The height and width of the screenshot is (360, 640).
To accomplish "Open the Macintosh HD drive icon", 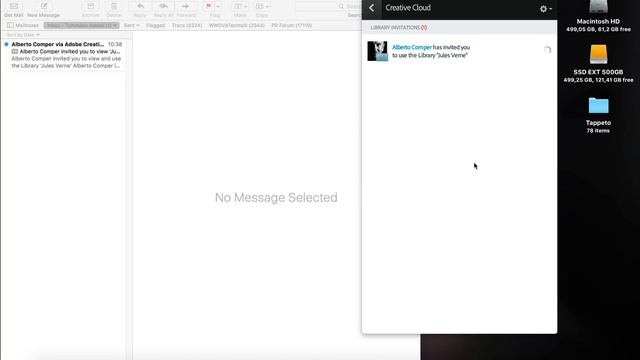I will 598,7.
